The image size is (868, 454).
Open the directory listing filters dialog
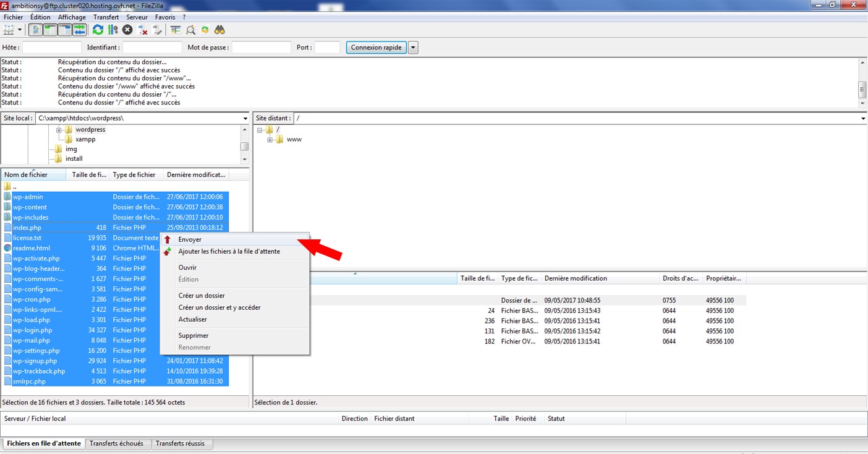[x=176, y=30]
